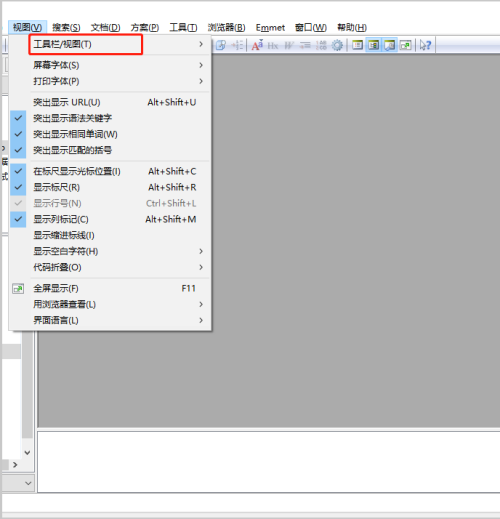This screenshot has width=500, height=519.
Task: Open the dropdown at the bottom of left panel
Action: point(28,483)
